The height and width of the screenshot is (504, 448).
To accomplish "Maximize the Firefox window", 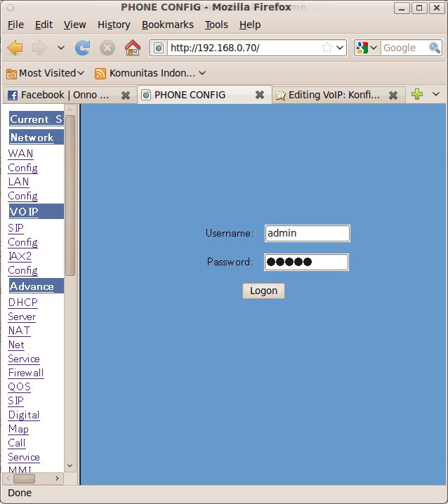I will tap(419, 8).
